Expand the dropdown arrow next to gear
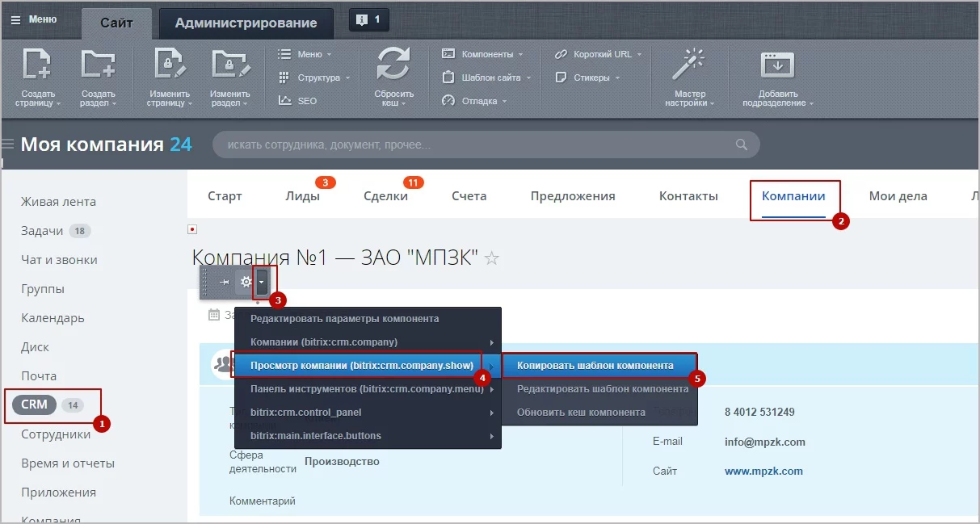This screenshot has height=524, width=980. [x=262, y=282]
